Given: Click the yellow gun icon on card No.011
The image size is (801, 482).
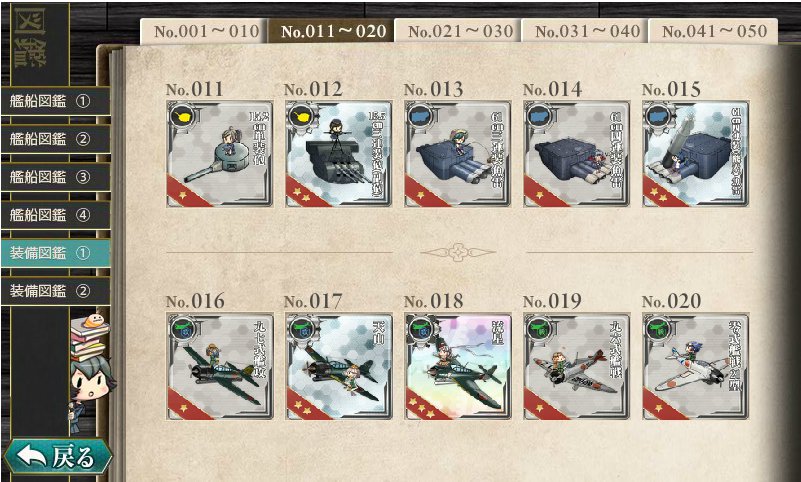Looking at the screenshot, I should pyautogui.click(x=183, y=117).
